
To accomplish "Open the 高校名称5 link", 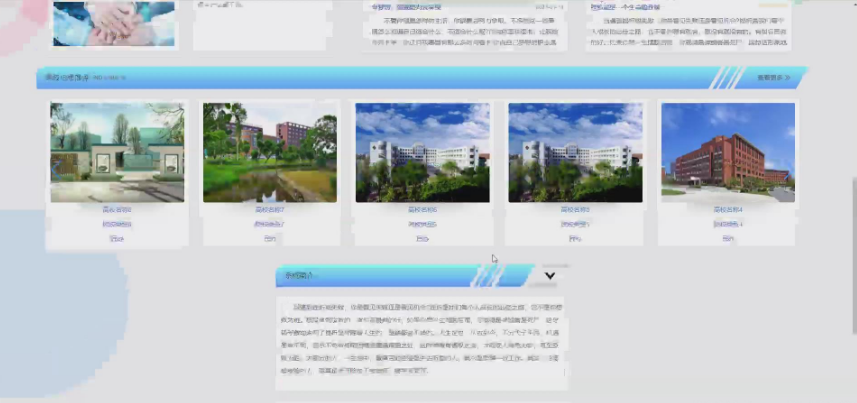I will 576,209.
